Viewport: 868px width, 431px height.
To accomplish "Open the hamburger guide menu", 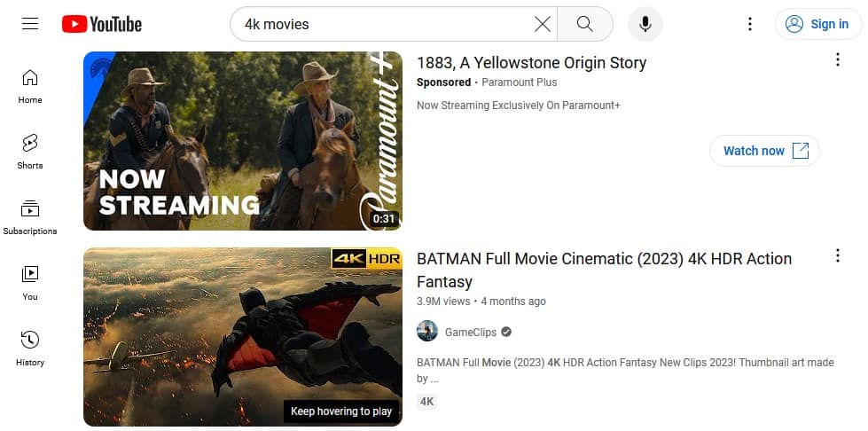I will (30, 24).
